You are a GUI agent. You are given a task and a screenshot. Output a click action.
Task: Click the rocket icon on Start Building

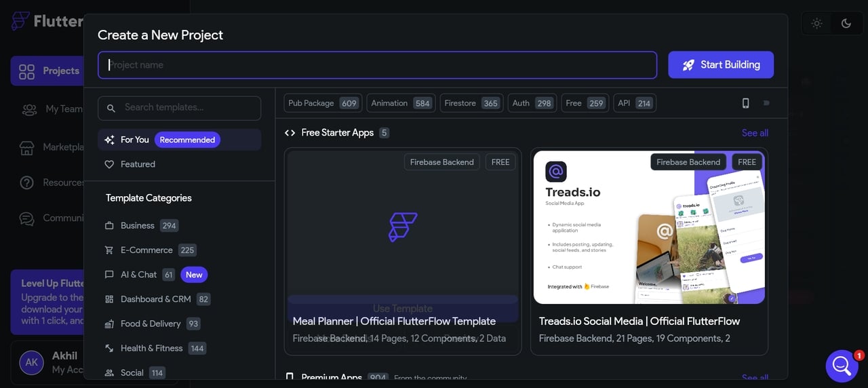(x=688, y=65)
